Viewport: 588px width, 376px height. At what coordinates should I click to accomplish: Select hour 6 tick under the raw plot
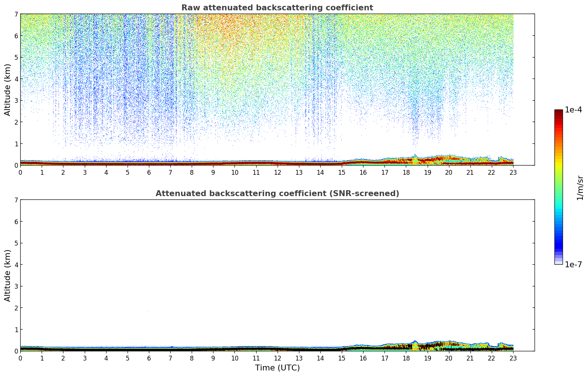tap(149, 172)
